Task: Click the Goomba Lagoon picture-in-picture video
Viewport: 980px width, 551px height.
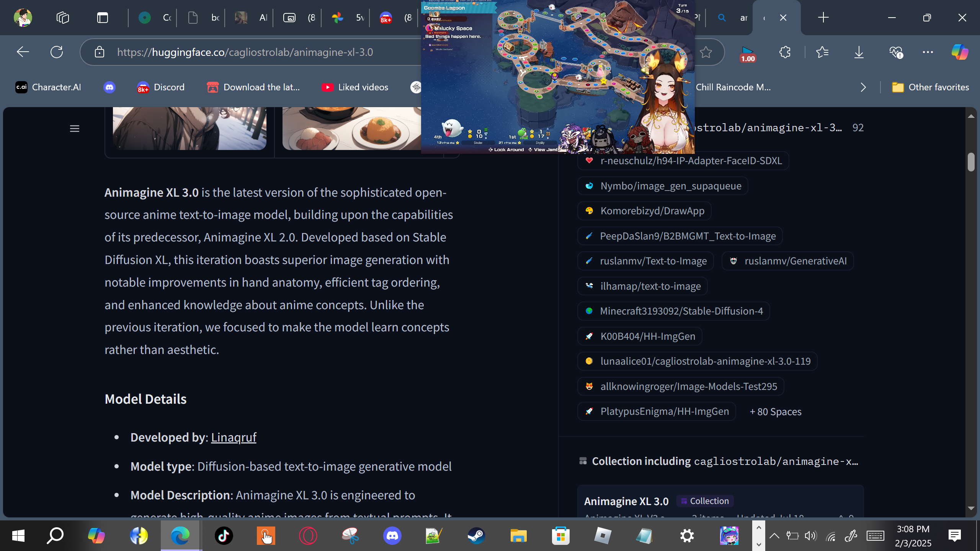Action: 558,77
